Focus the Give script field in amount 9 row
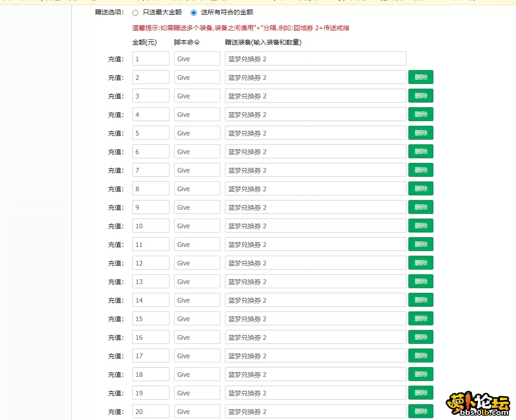The height and width of the screenshot is (420, 516). coord(197,207)
